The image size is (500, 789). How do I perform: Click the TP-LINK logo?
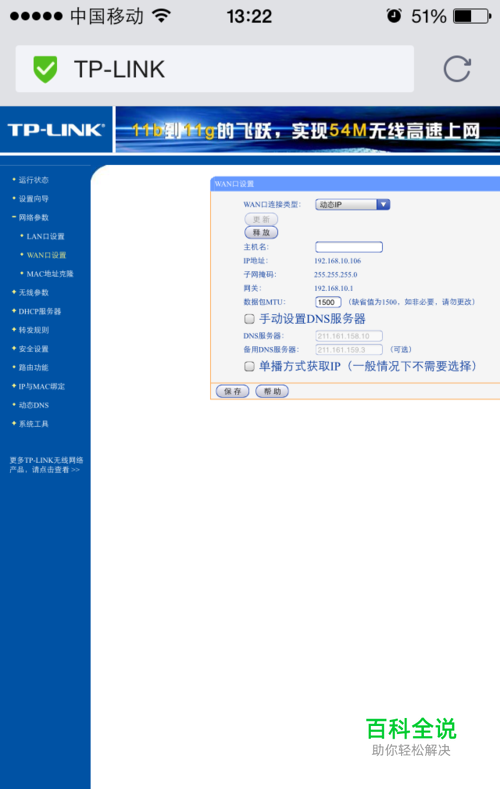[x=56, y=130]
